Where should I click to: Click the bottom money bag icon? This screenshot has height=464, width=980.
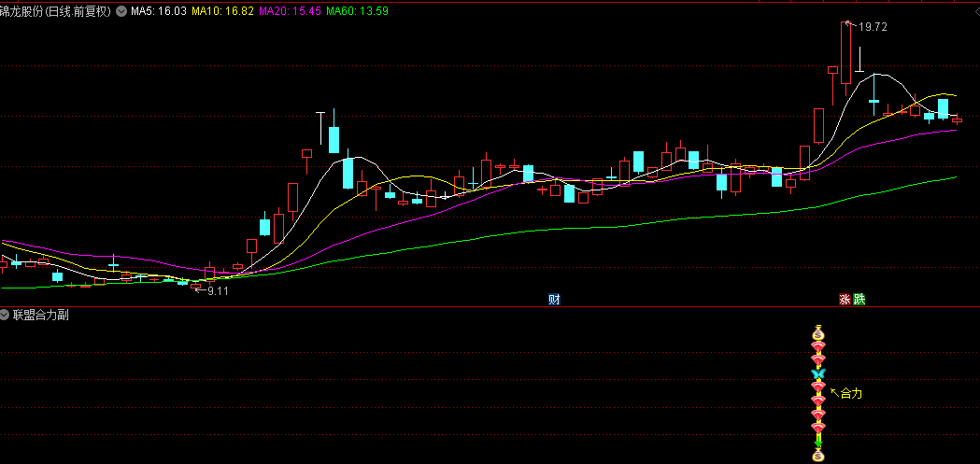click(x=818, y=455)
